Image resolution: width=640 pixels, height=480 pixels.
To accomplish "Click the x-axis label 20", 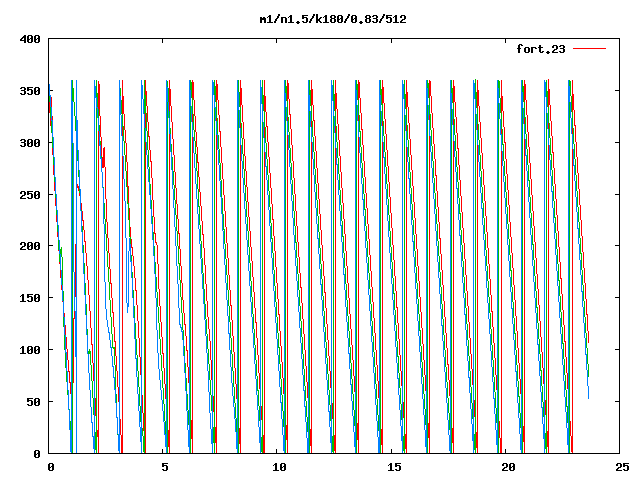I will click(x=508, y=467).
